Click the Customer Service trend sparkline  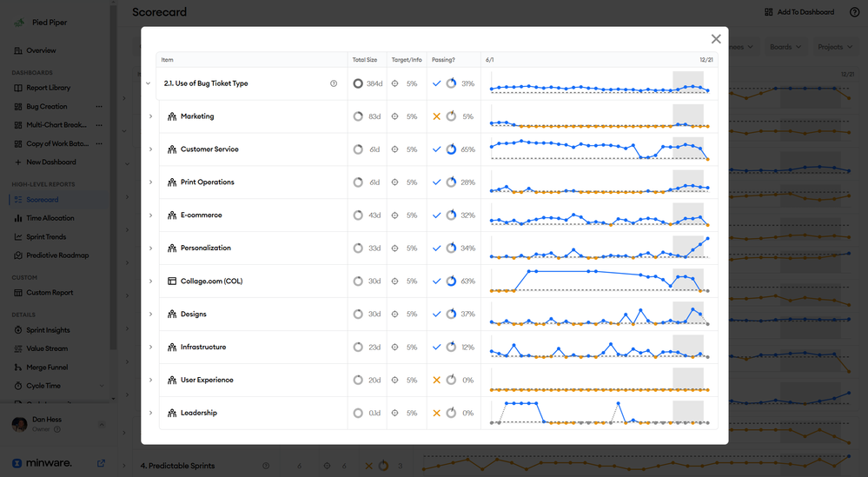point(599,149)
